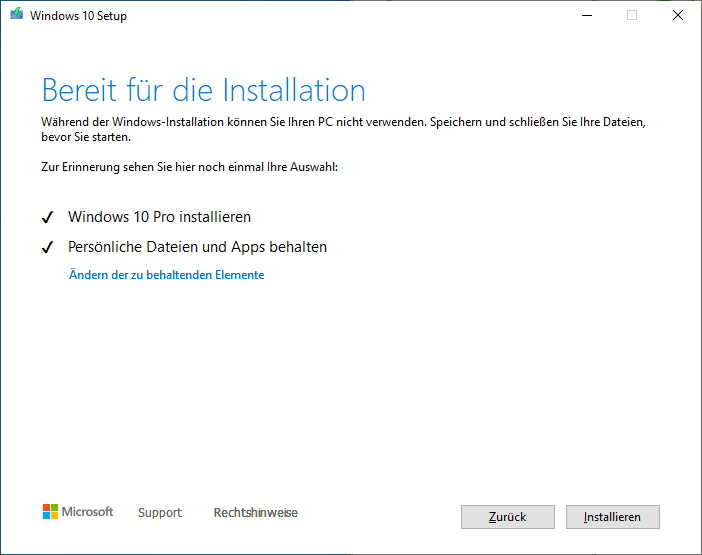Close the Windows 10 Setup window

[x=678, y=15]
